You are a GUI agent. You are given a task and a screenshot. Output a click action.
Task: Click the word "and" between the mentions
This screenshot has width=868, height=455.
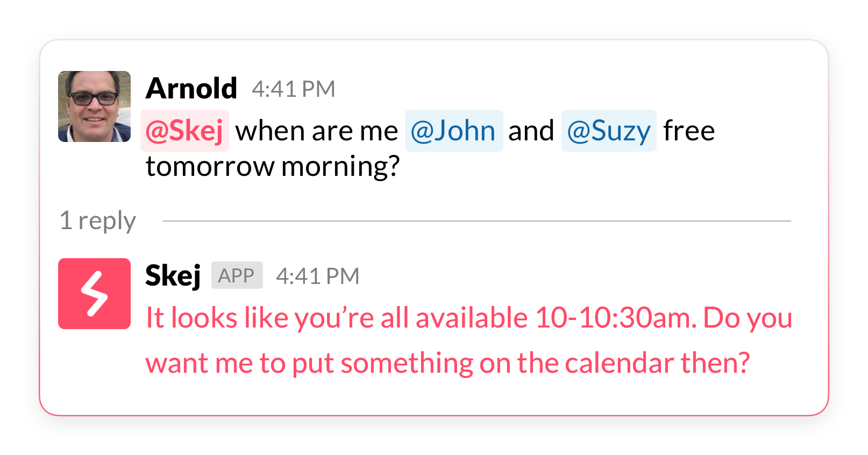531,131
